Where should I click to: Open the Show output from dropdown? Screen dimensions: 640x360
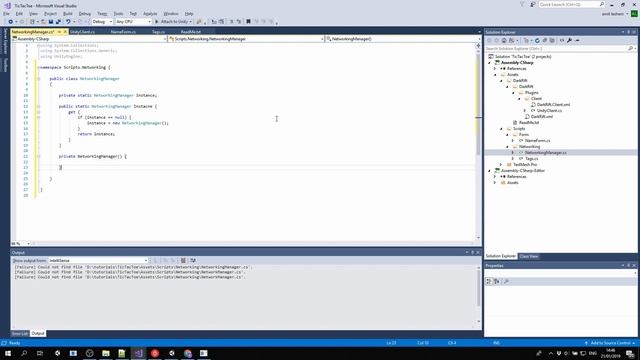98,260
